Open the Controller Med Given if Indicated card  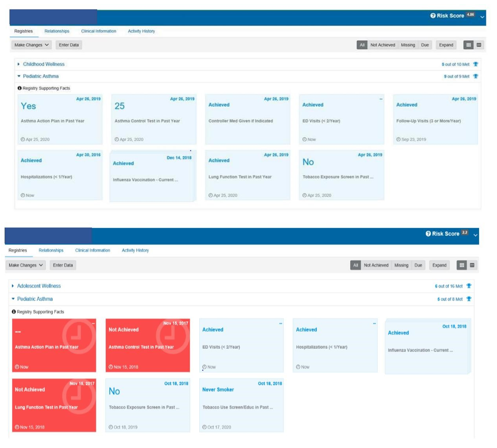pos(248,119)
